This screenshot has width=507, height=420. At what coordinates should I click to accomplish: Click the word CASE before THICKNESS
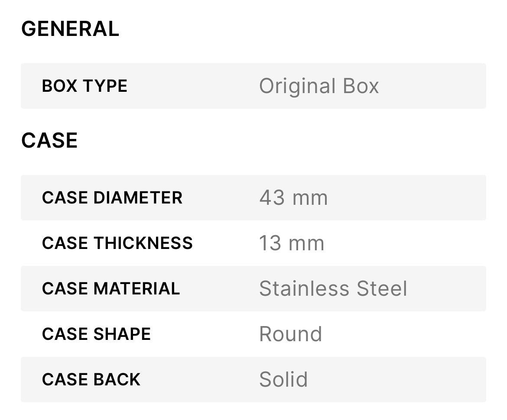pyautogui.click(x=65, y=243)
